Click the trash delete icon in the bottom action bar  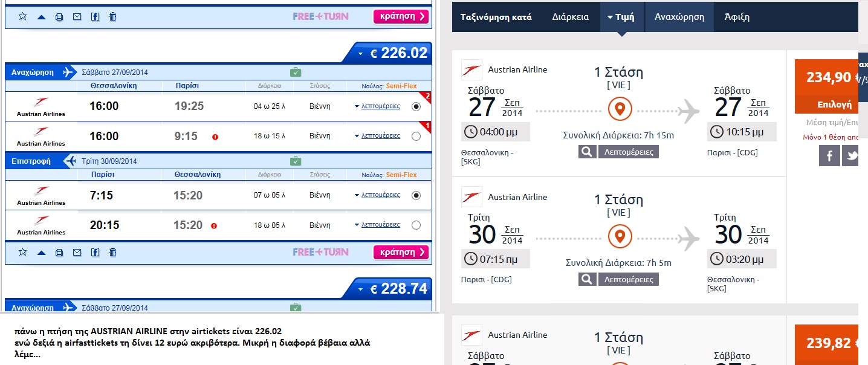pos(113,253)
